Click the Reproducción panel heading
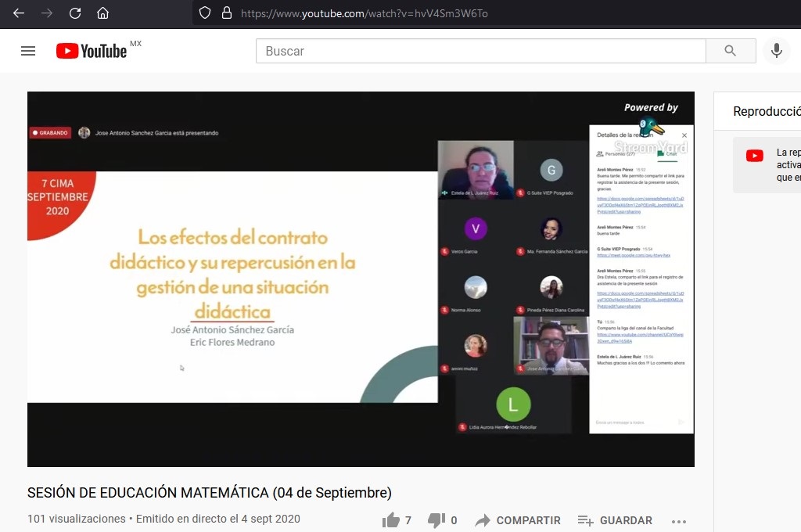The height and width of the screenshot is (532, 801). (767, 111)
